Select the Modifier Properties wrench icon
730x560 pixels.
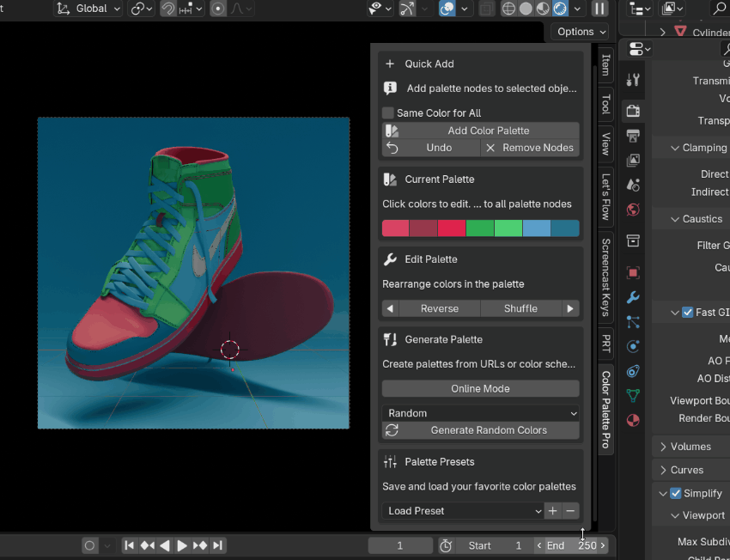coord(633,297)
